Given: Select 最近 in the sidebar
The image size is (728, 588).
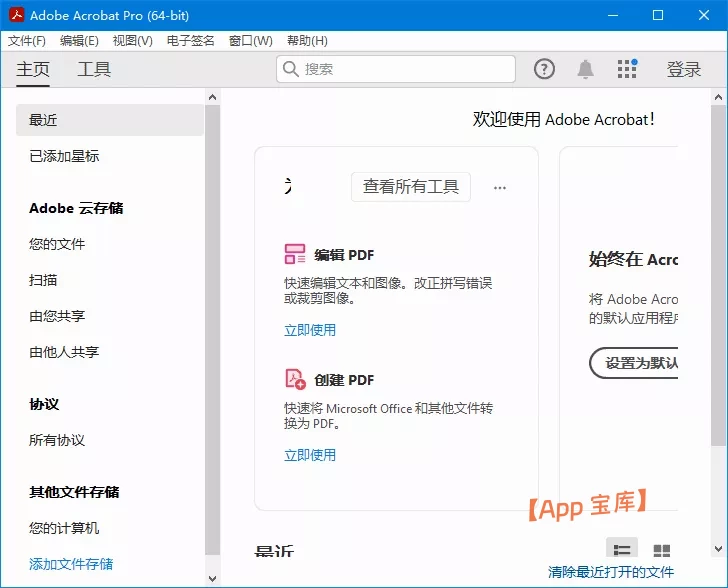Looking at the screenshot, I should 110,120.
